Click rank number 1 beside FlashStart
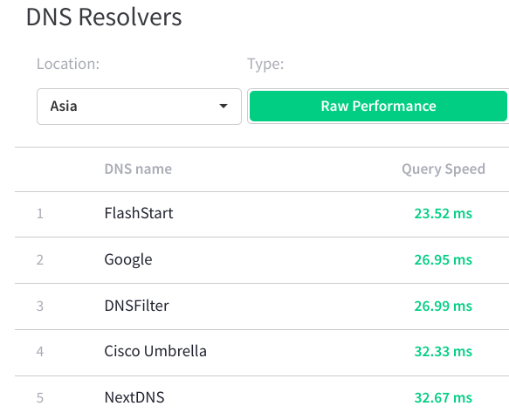This screenshot has width=509, height=420. point(40,214)
